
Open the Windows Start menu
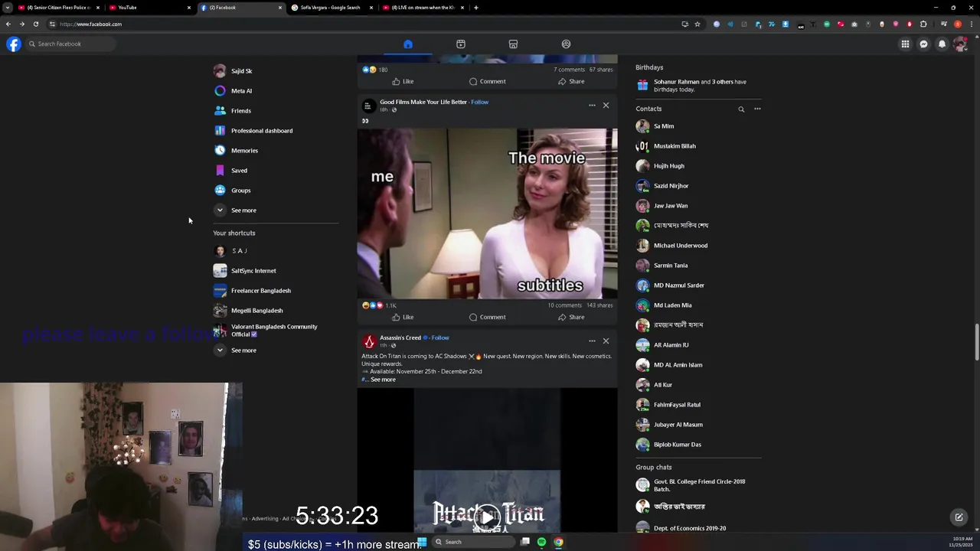422,542
